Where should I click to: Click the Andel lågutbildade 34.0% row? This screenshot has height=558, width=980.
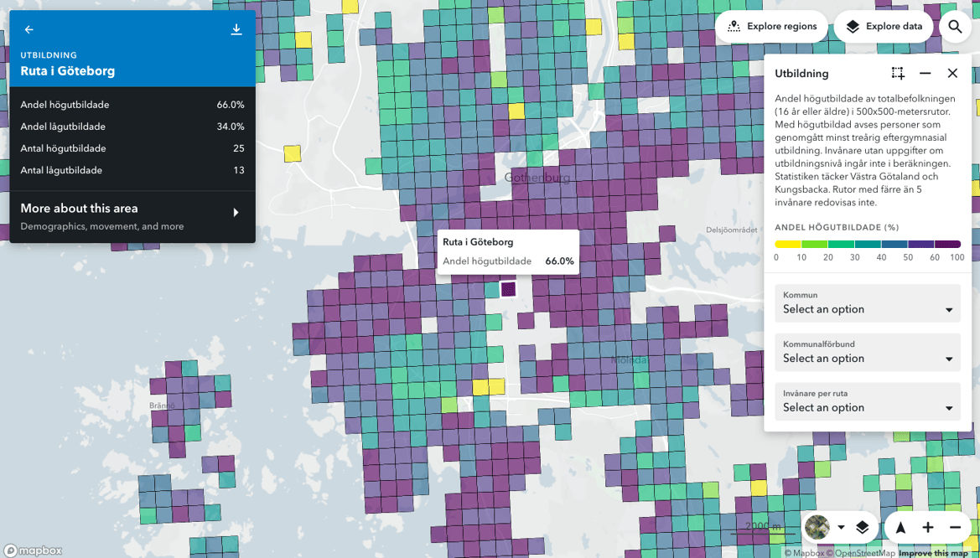coord(132,127)
